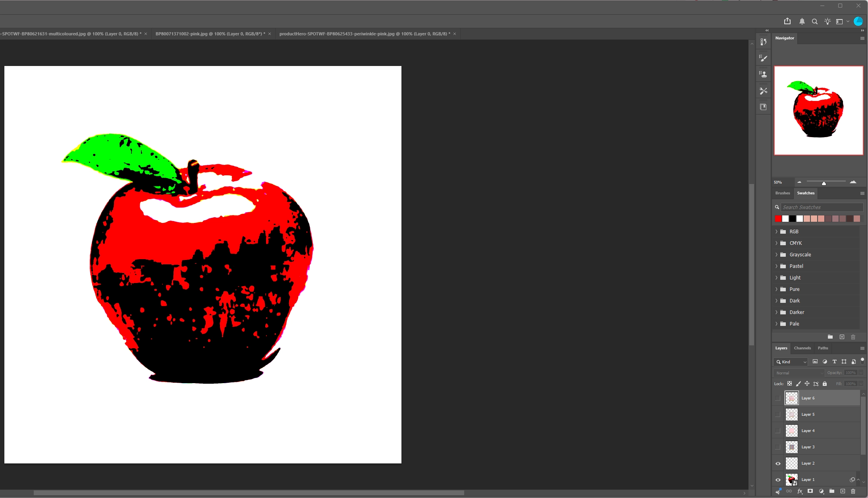Create a new group in Layers panel

[832, 491]
